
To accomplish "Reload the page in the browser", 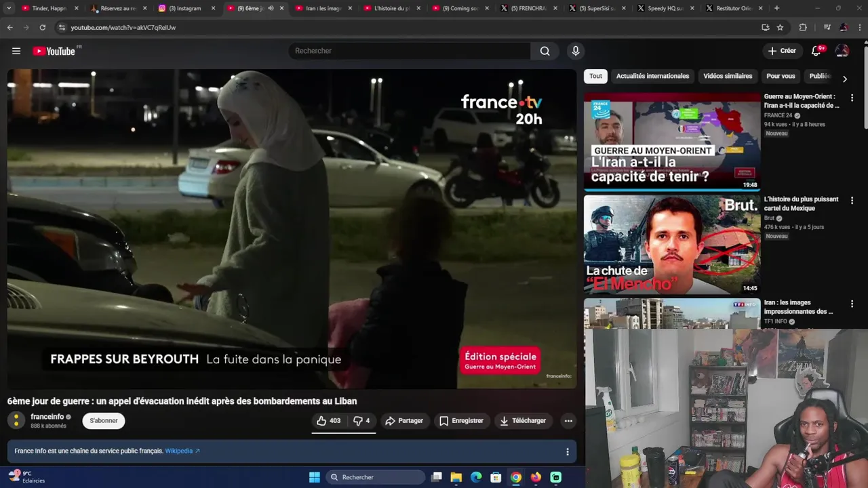I will pos(42,27).
